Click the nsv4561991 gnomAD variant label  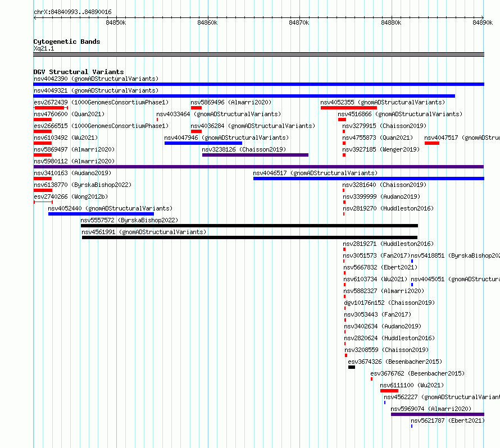point(144,232)
